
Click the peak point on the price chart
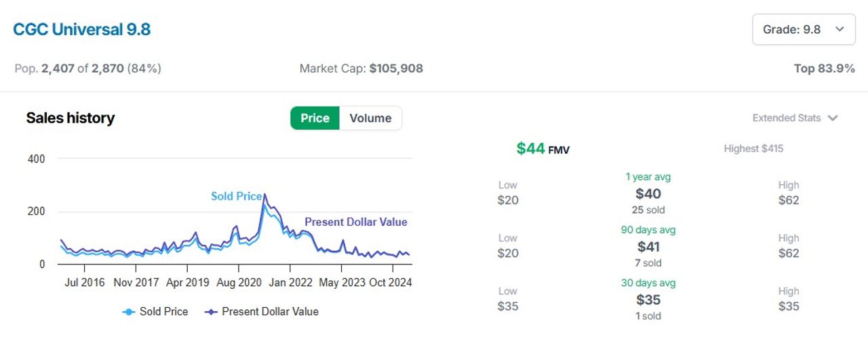click(x=264, y=195)
